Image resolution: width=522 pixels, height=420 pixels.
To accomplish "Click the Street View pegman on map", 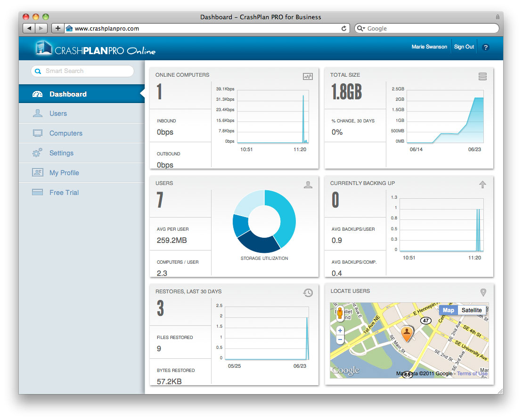I will (340, 313).
